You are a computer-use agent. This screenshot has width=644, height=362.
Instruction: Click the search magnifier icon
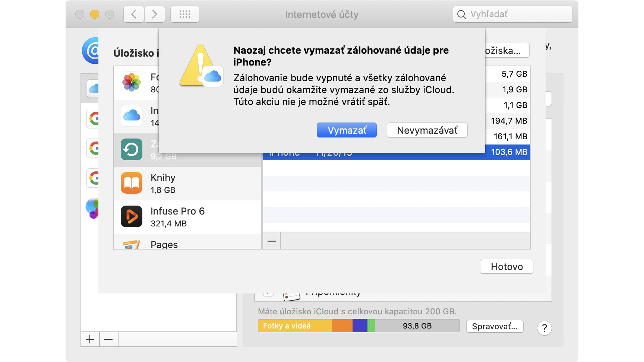pos(461,15)
